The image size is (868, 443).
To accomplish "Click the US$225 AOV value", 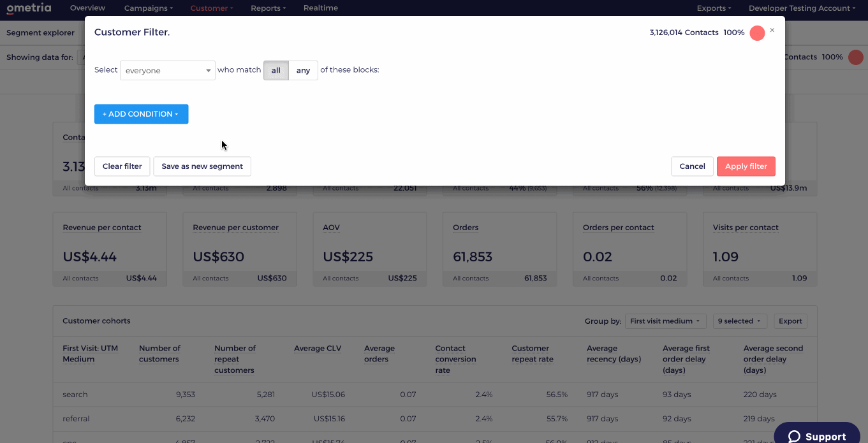I will click(348, 257).
